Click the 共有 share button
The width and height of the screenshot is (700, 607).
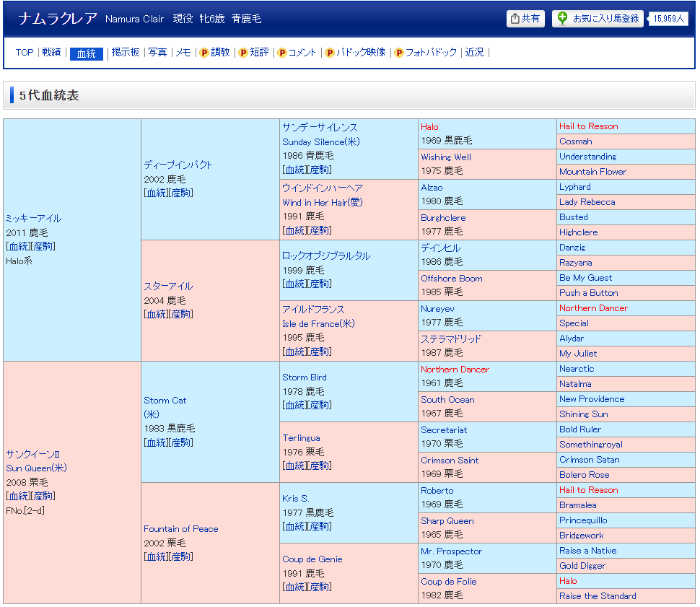coord(525,19)
